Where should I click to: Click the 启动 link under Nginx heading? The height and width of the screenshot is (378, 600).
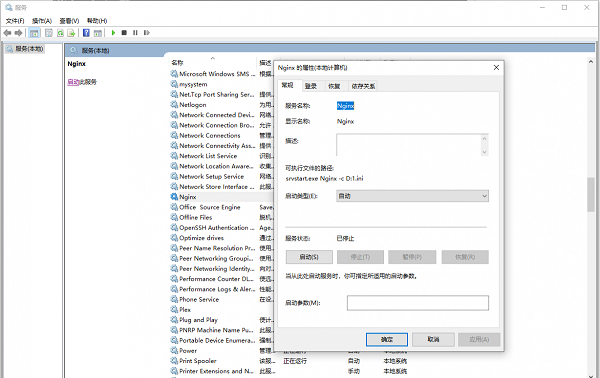click(73, 82)
